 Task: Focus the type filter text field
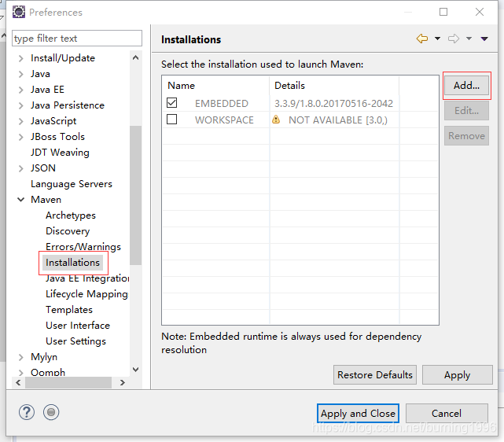[x=77, y=39]
